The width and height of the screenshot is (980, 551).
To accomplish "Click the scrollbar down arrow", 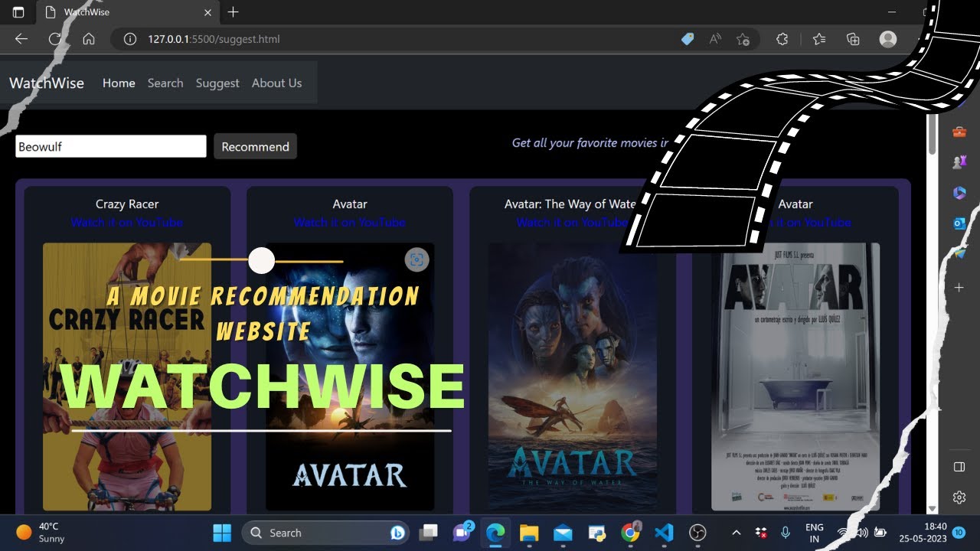I will [932, 509].
